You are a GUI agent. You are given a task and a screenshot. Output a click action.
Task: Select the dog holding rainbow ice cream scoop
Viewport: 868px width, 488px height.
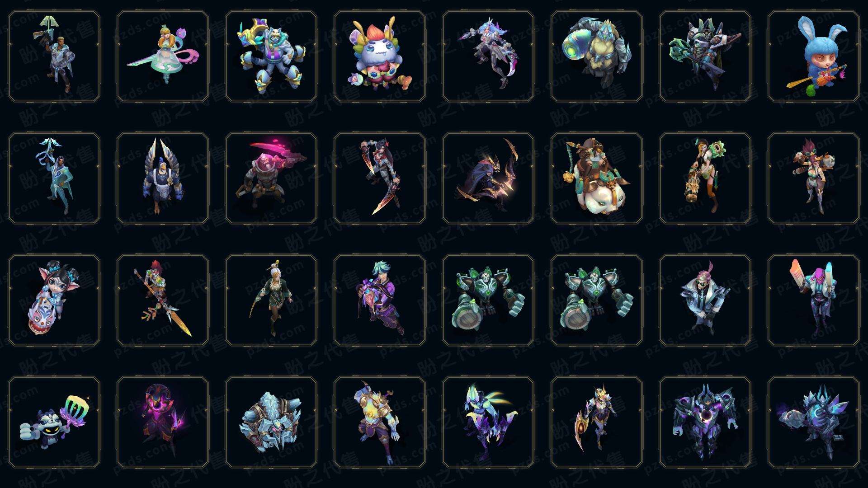point(54,422)
